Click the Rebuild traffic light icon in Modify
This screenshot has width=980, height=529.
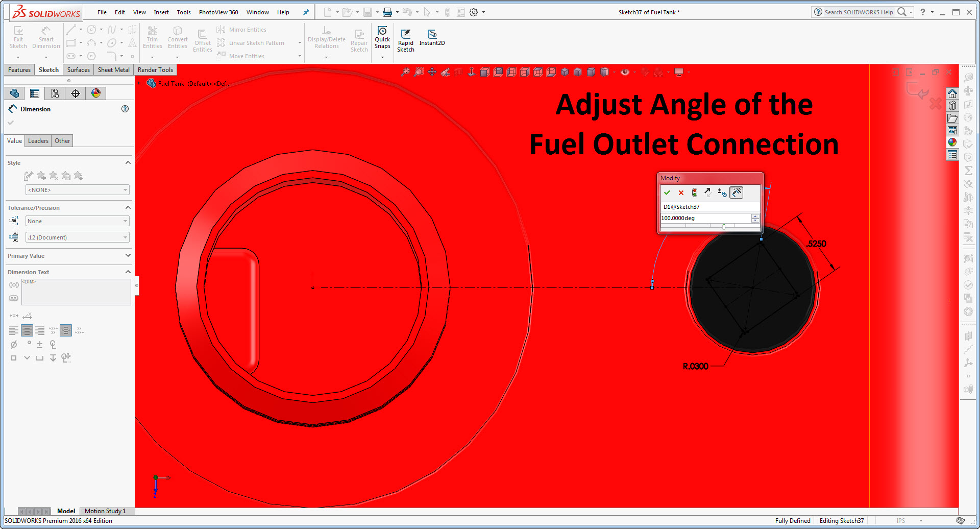coord(695,193)
